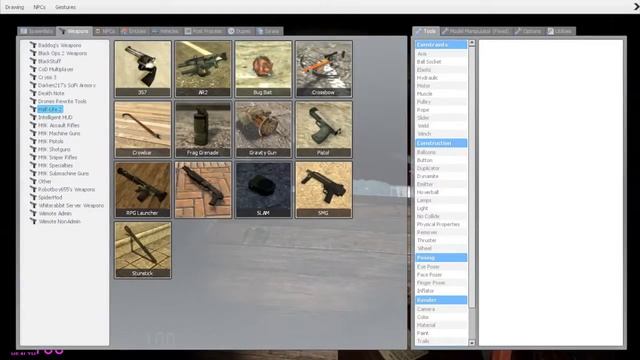
Task: Open the Other weapons category
Action: [x=45, y=182]
